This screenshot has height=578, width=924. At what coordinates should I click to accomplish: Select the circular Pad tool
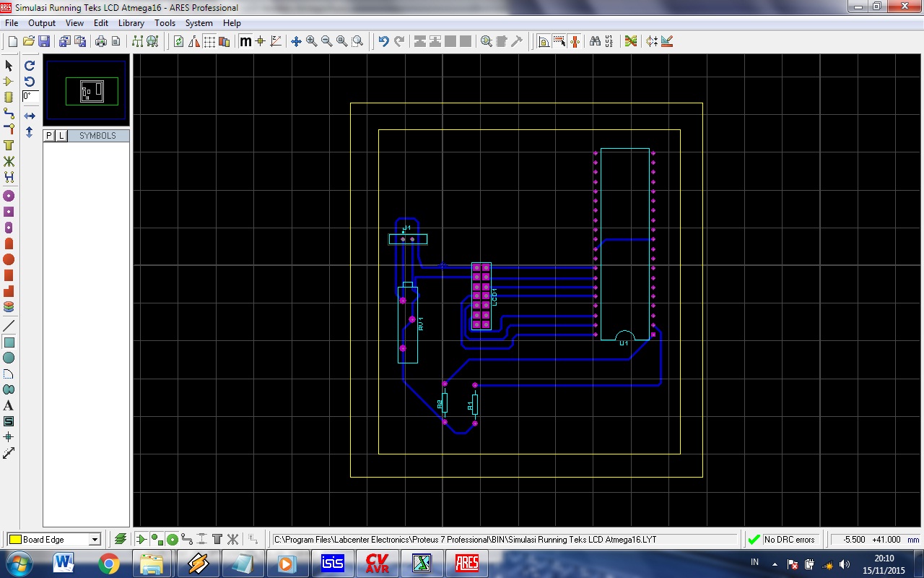9,195
